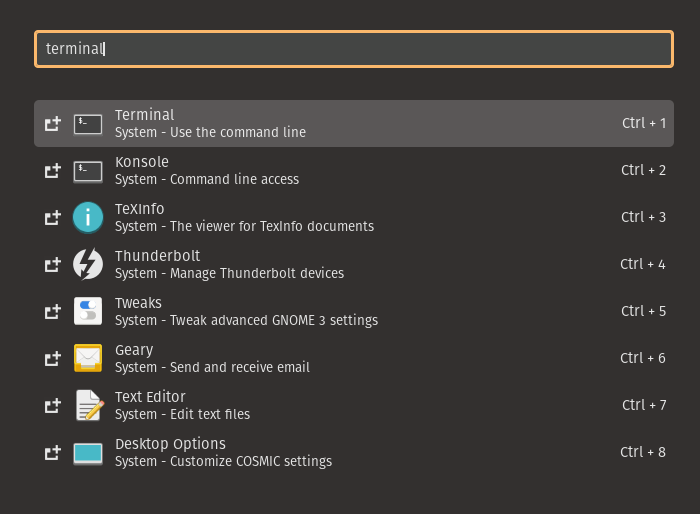Click 'System - Tweak advanced GNOME 3 settings'
The width and height of the screenshot is (700, 514).
pos(246,320)
